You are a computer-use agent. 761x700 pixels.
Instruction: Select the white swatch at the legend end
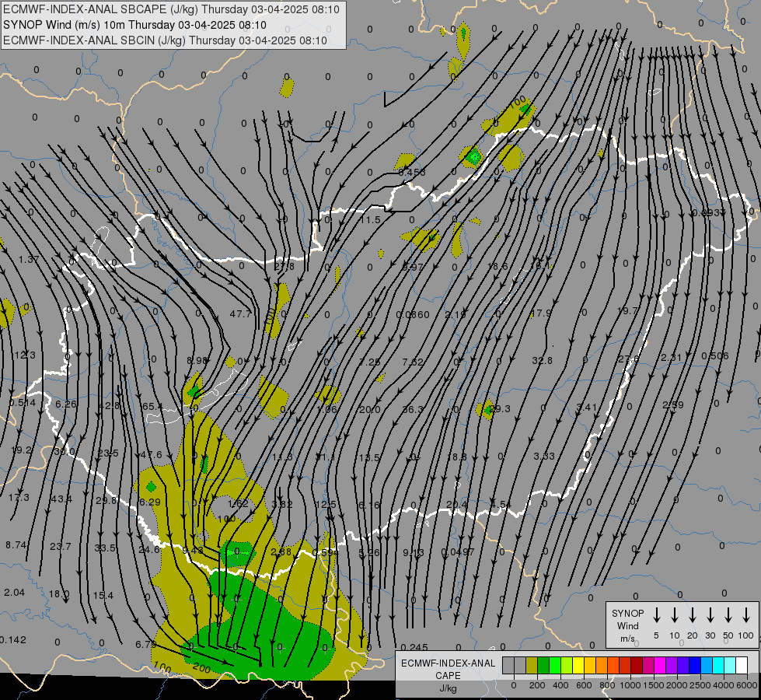tap(741, 666)
